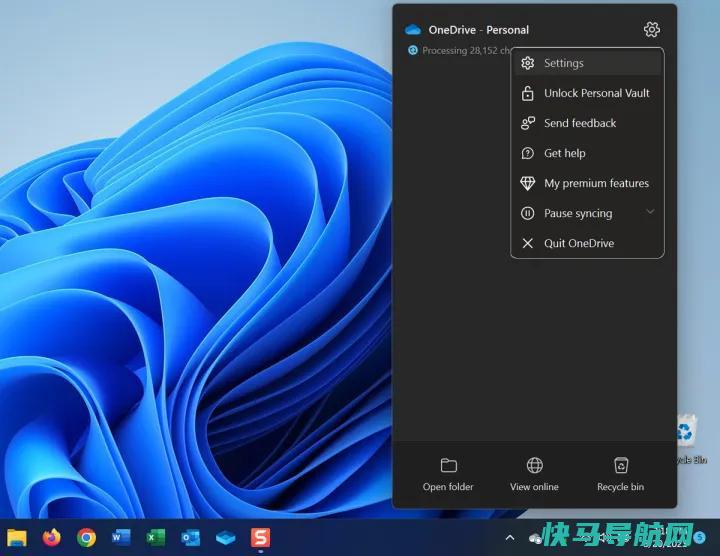Open Settings from the OneDrive menu
The image size is (720, 556).
click(587, 63)
